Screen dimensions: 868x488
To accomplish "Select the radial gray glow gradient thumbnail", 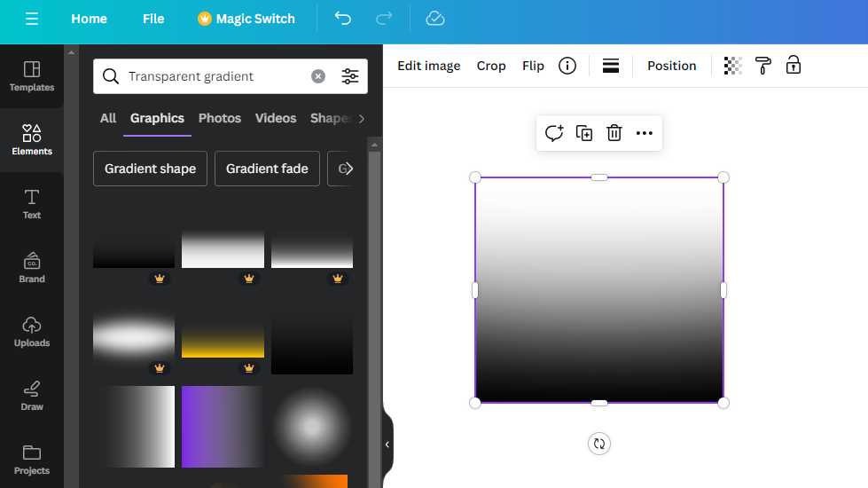I will tap(312, 427).
